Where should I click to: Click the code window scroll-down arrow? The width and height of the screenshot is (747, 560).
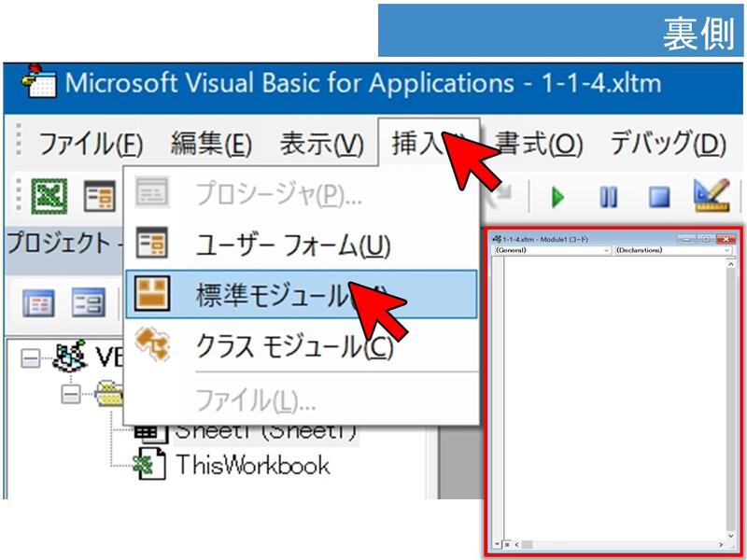[x=731, y=535]
